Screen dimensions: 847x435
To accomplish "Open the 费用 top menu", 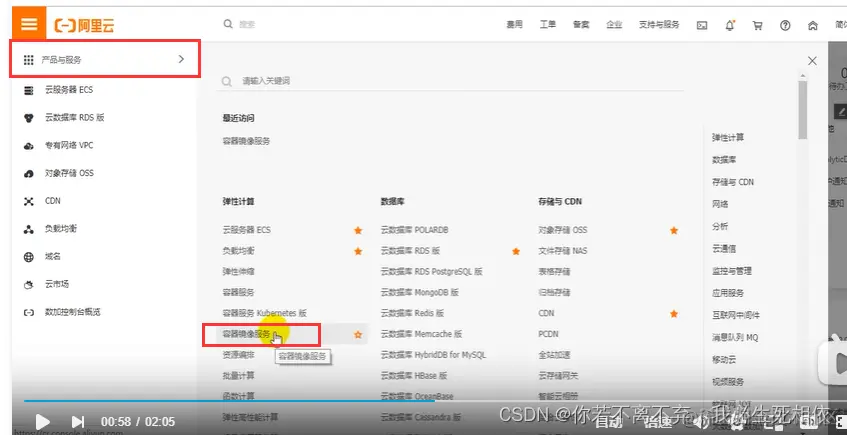I will (514, 25).
